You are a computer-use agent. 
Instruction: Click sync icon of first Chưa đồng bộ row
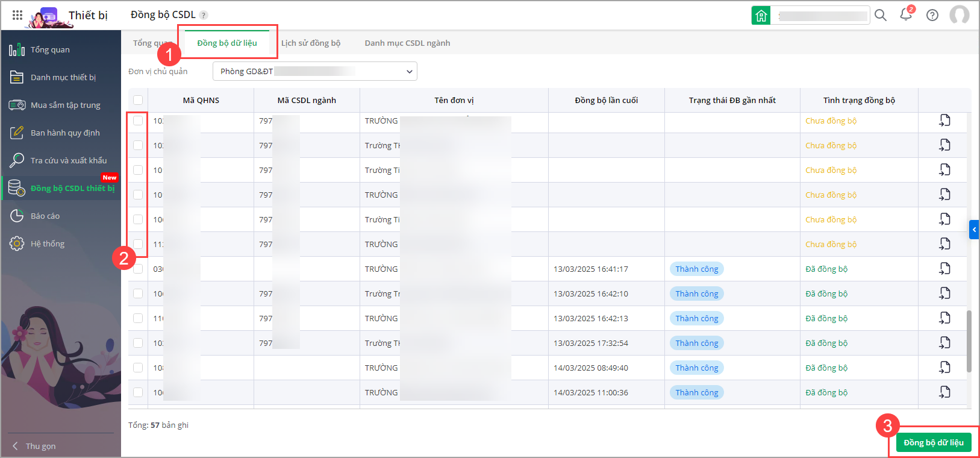pos(944,121)
